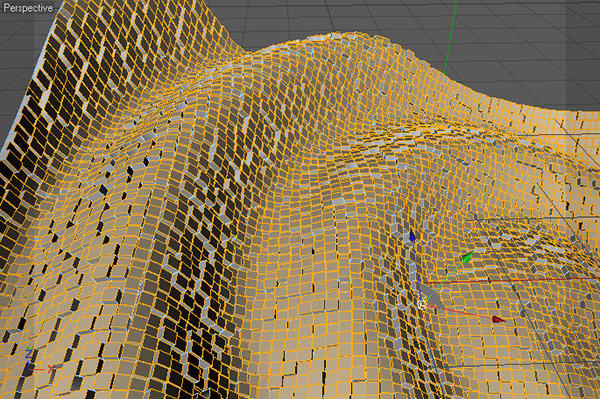The image size is (600, 399).
Task: Click the white origin circle of the axis gizmo
Action: point(422,304)
